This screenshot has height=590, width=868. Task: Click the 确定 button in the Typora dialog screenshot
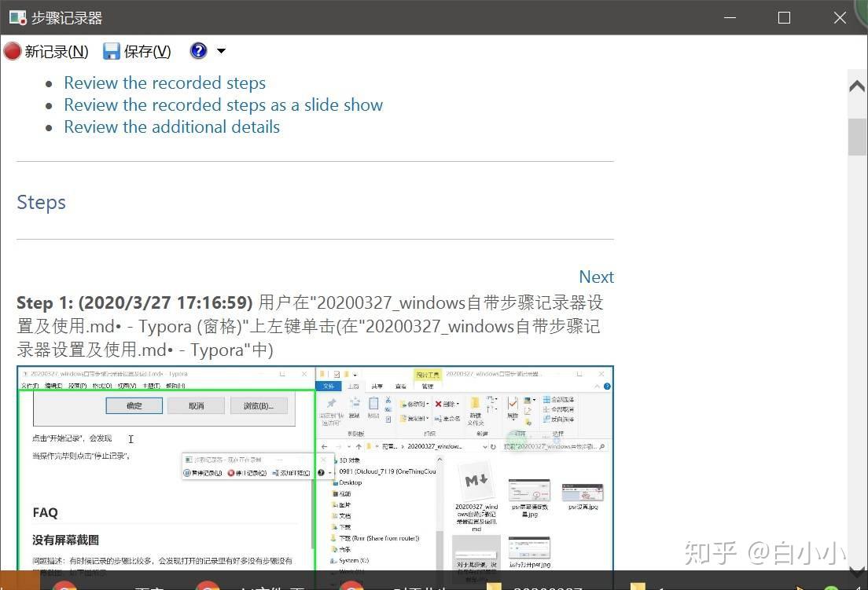point(134,405)
